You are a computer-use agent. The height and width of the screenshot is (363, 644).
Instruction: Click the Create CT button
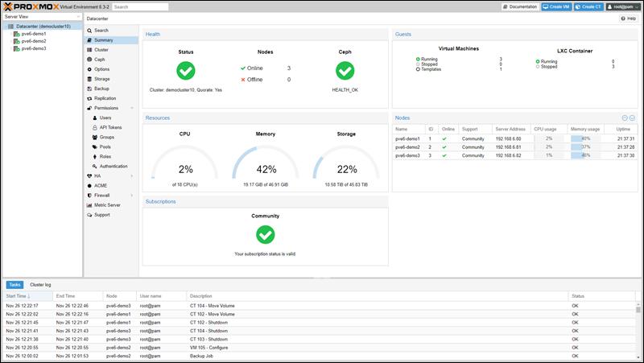point(588,6)
